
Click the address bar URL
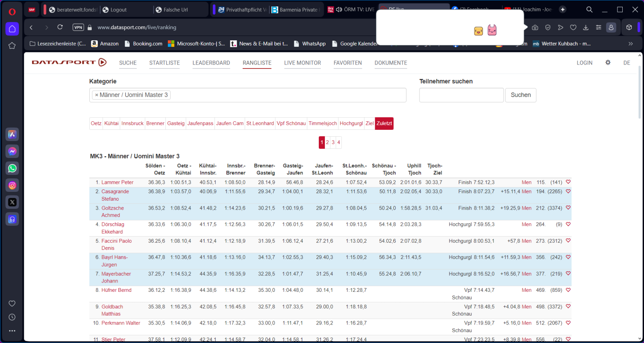[x=137, y=27]
